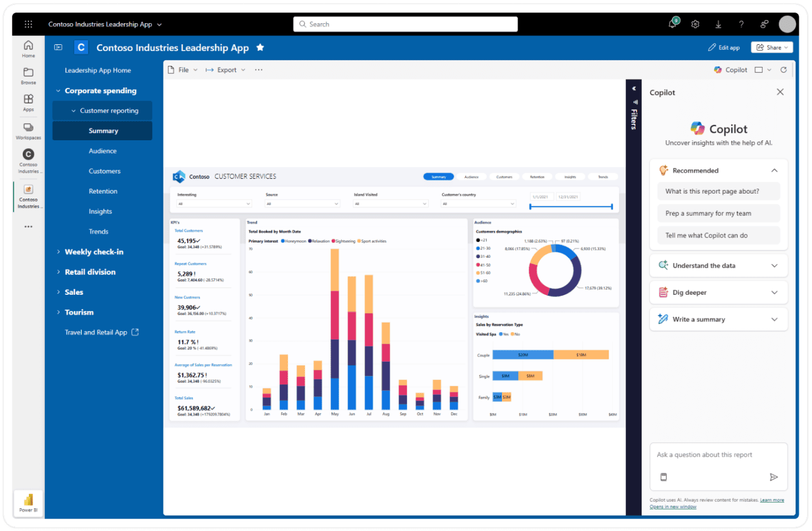Open Workspaces in left rail
812x531 pixels.
click(28, 131)
